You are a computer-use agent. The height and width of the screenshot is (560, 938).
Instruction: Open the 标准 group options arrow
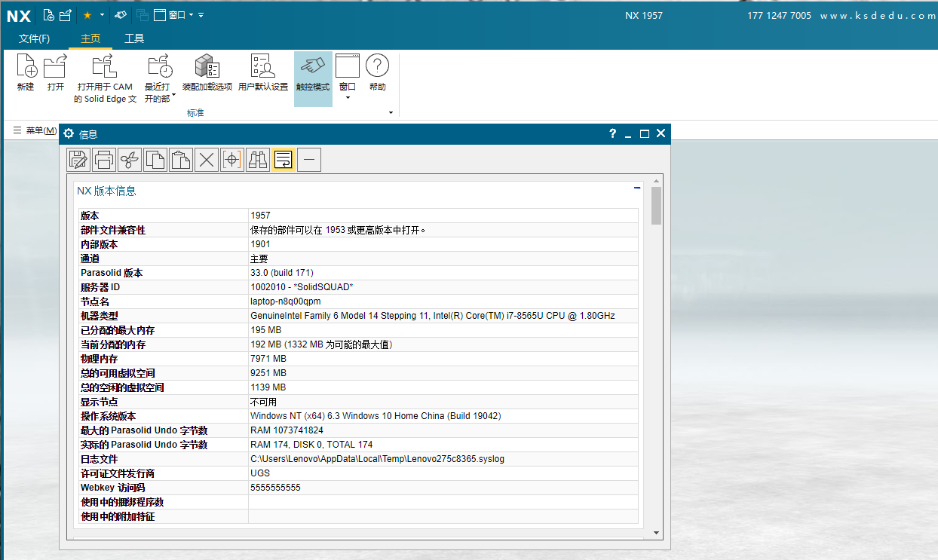point(391,113)
